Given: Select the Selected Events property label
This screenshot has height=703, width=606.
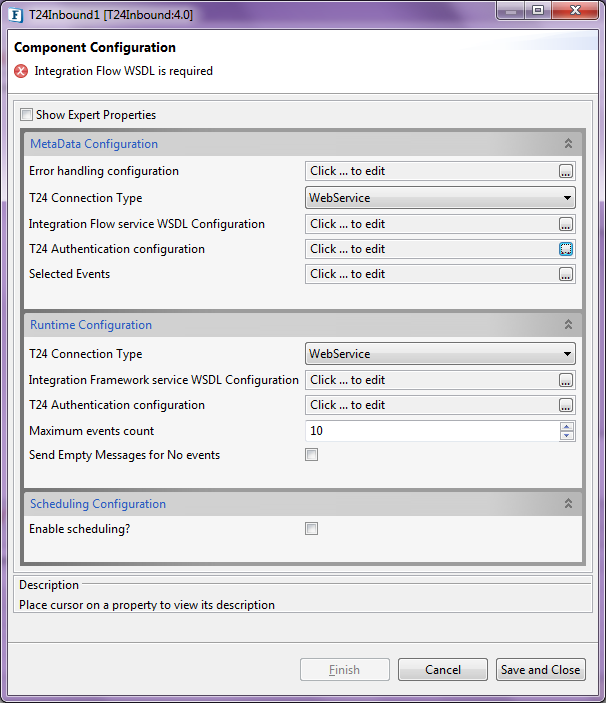Looking at the screenshot, I should click(x=69, y=274).
